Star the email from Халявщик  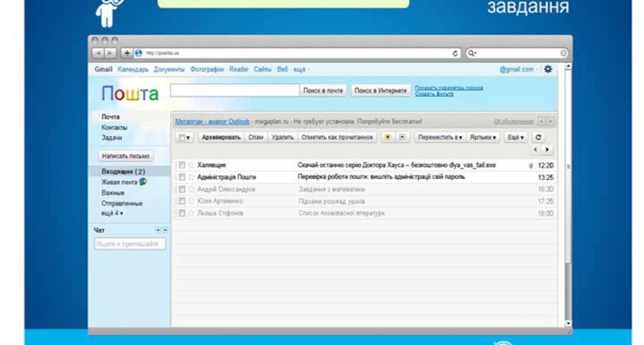[x=191, y=165]
